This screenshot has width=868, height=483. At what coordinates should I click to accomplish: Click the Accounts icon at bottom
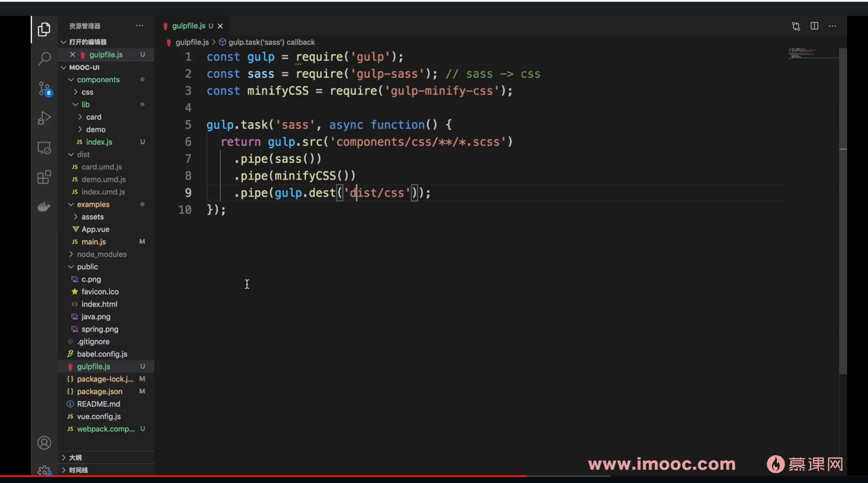click(x=44, y=443)
